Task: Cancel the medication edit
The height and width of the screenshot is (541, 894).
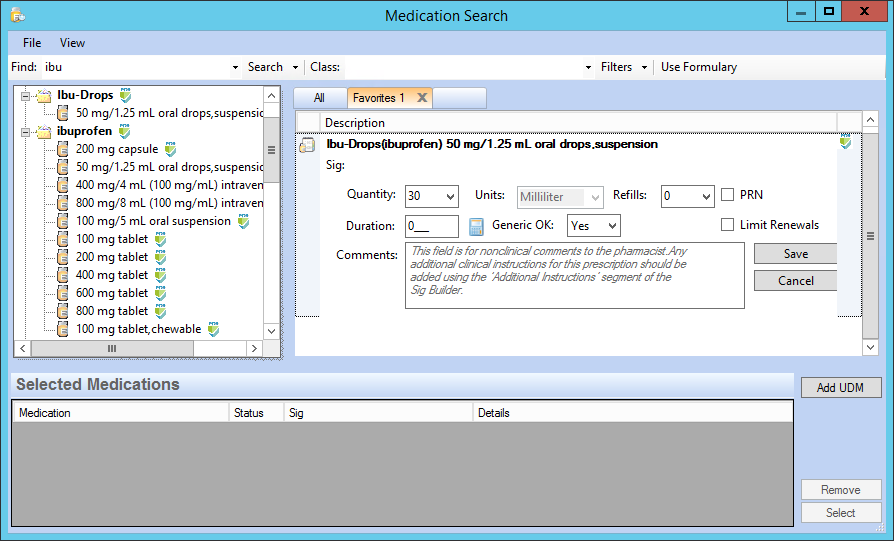Action: (x=795, y=280)
